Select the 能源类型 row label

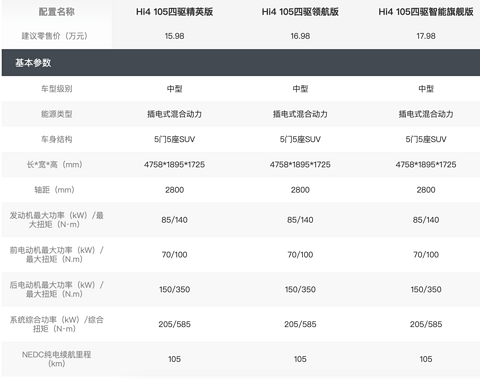tap(56, 114)
